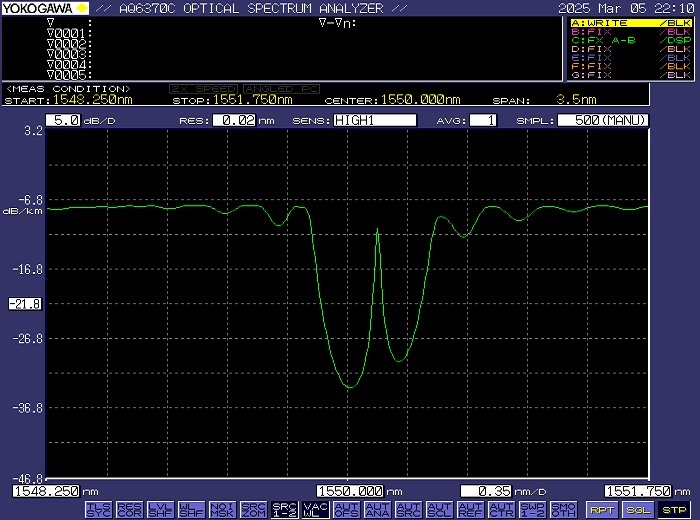Select the NOI MSK noise mask icon
700x520 pixels.
click(222, 510)
